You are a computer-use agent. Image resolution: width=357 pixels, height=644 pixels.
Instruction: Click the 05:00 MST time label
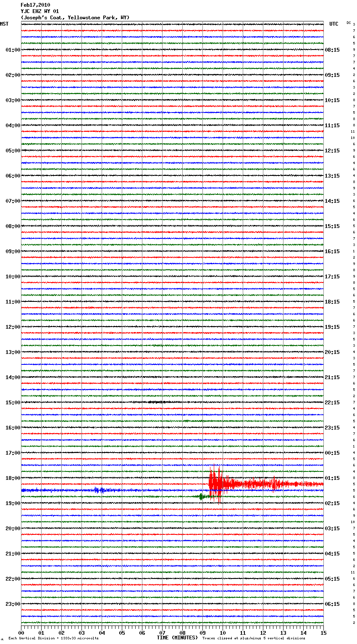pos(13,151)
